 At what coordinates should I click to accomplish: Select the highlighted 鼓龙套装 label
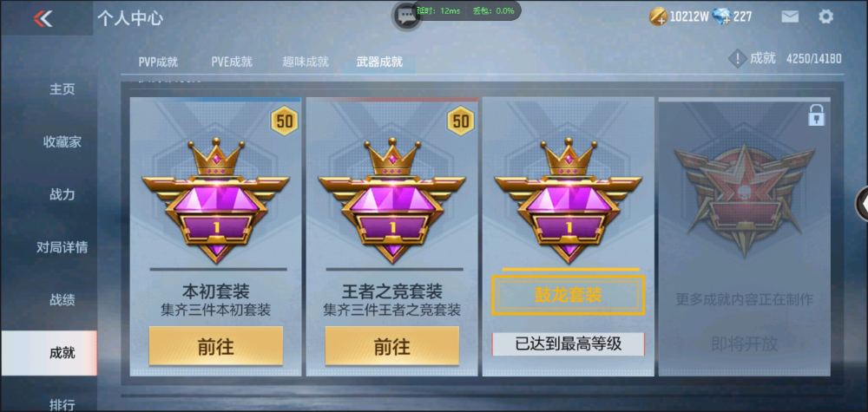click(x=569, y=295)
